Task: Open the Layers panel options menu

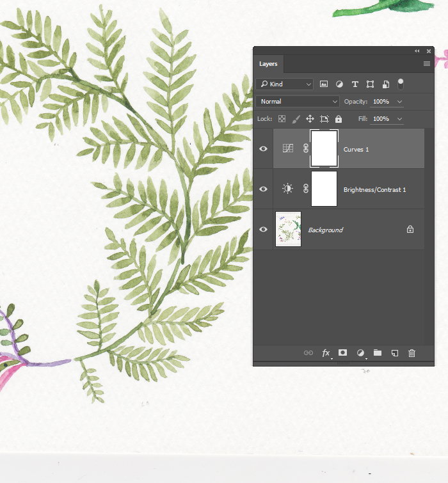Action: [x=427, y=64]
